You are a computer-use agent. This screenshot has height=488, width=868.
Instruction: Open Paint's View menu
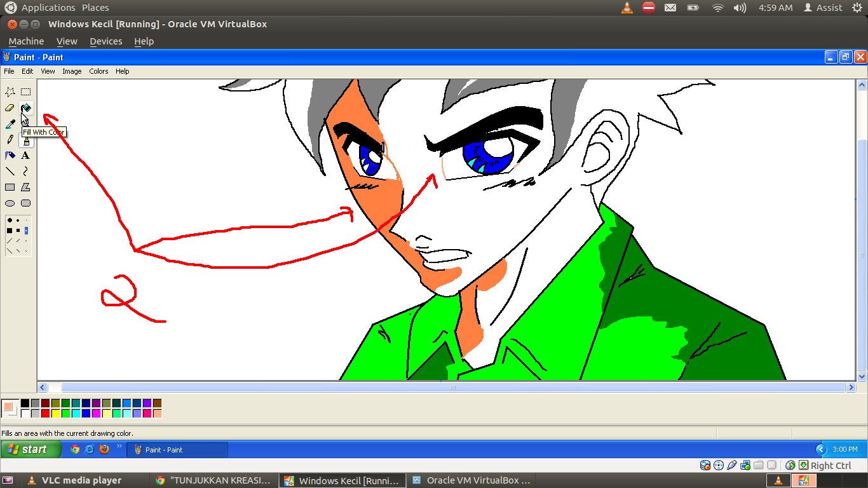48,71
